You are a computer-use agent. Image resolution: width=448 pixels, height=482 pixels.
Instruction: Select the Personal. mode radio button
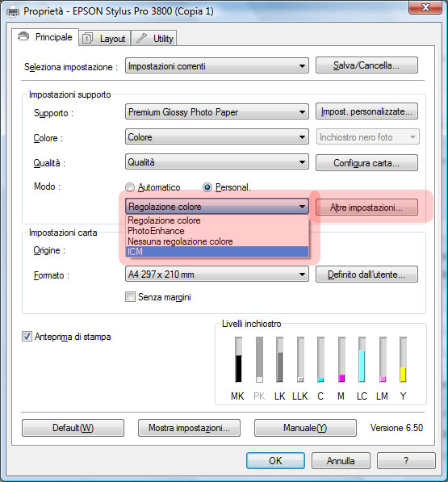(x=207, y=187)
